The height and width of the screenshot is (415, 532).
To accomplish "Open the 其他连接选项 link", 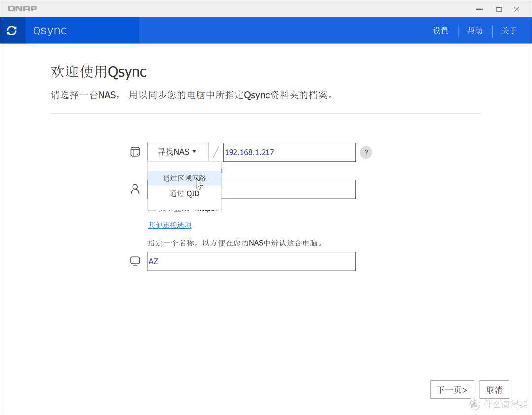I will (169, 225).
